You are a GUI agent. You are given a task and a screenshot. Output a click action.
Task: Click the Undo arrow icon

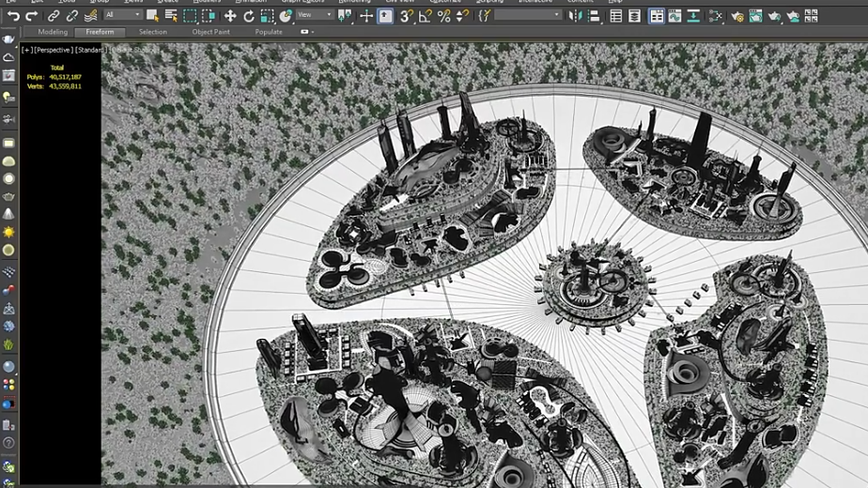[13, 16]
